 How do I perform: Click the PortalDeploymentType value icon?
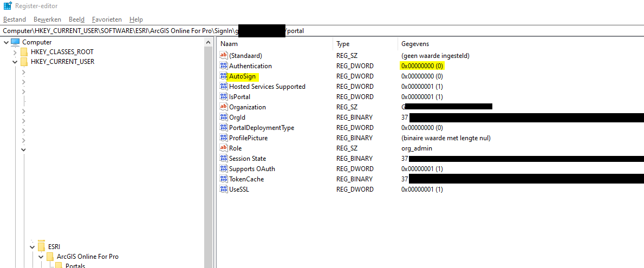point(224,127)
